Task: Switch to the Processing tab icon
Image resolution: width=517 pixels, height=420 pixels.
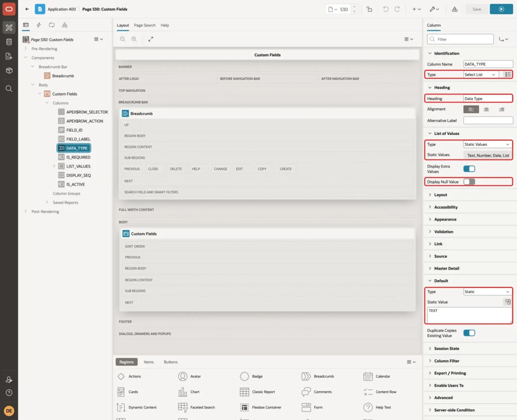Action: pyautogui.click(x=52, y=25)
